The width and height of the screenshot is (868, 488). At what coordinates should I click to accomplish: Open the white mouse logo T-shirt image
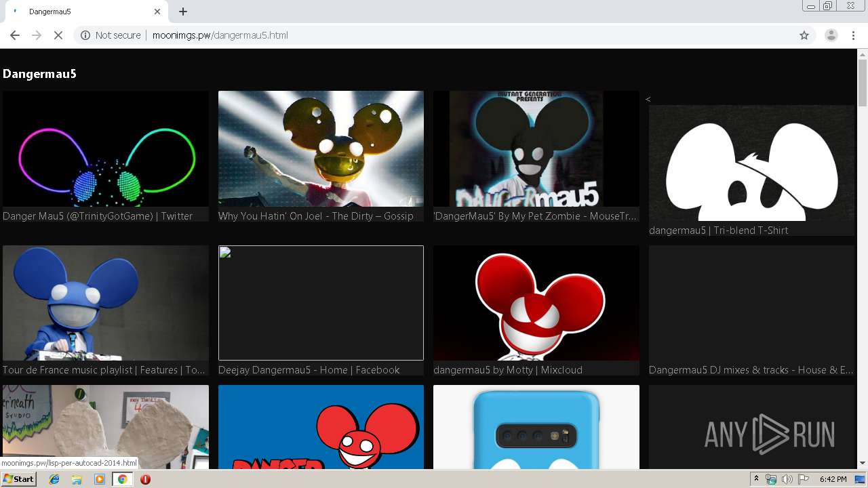[751, 163]
